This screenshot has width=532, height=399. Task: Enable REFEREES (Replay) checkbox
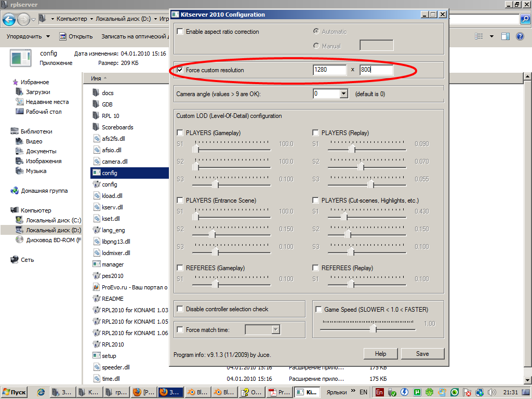tap(315, 268)
